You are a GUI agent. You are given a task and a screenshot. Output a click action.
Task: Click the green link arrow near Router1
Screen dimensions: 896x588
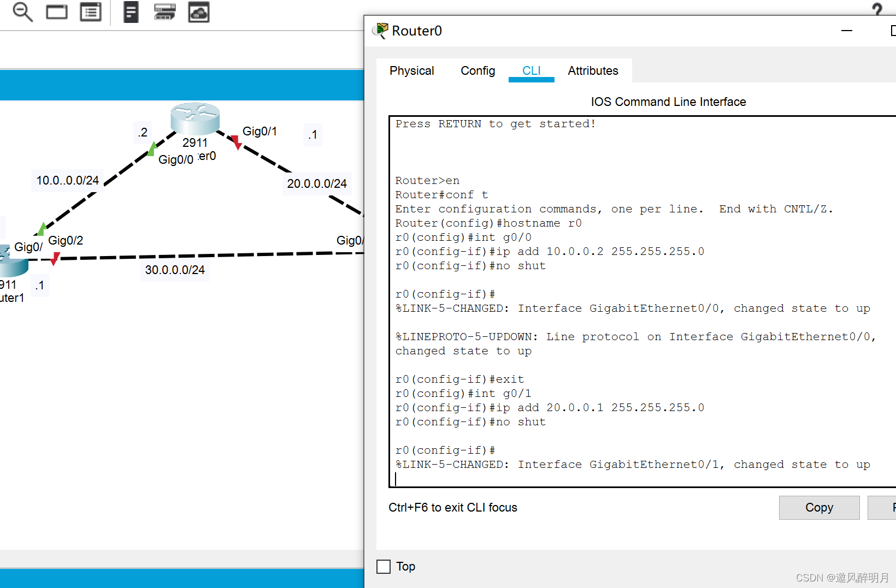(42, 229)
